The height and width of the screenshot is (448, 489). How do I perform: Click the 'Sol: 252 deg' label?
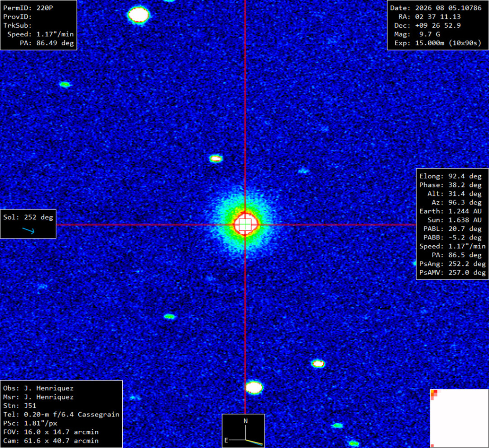pyautogui.click(x=28, y=217)
